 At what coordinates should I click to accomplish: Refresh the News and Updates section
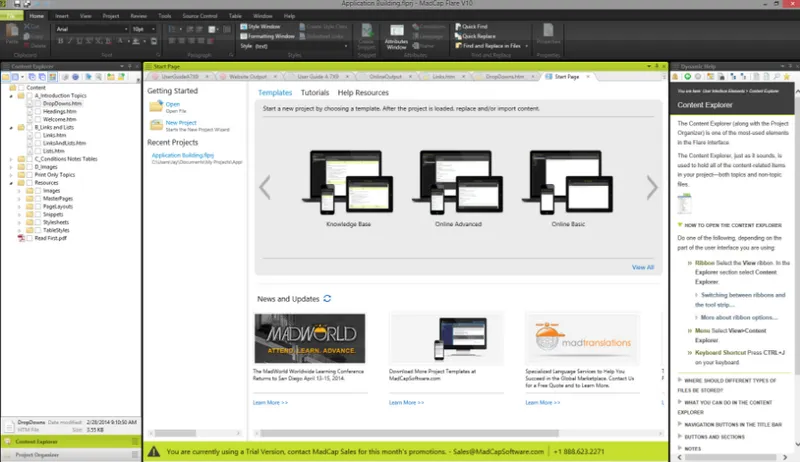coord(327,298)
